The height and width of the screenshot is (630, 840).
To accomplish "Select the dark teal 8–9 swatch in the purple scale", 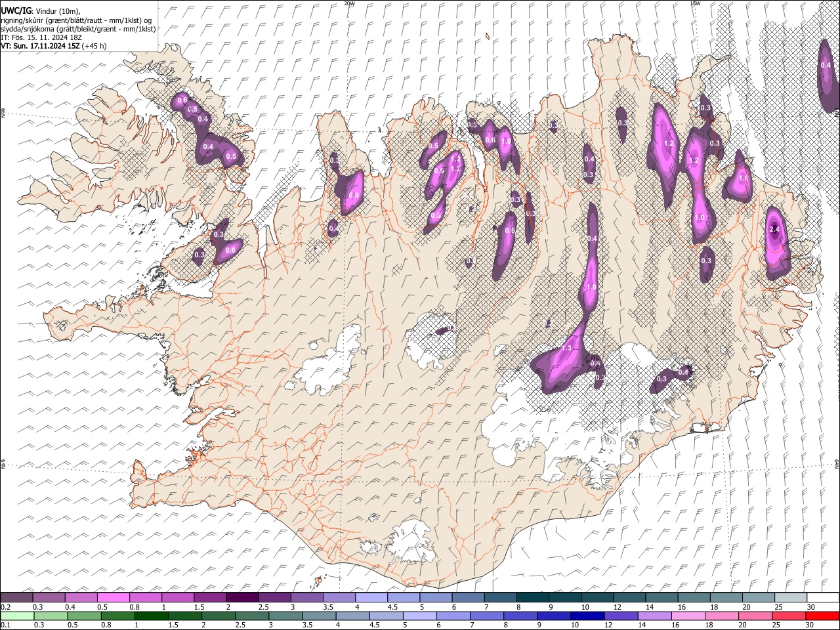I will click(x=533, y=597).
